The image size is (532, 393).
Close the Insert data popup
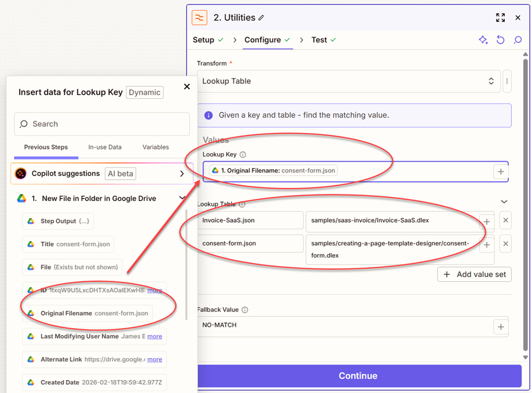187,87
